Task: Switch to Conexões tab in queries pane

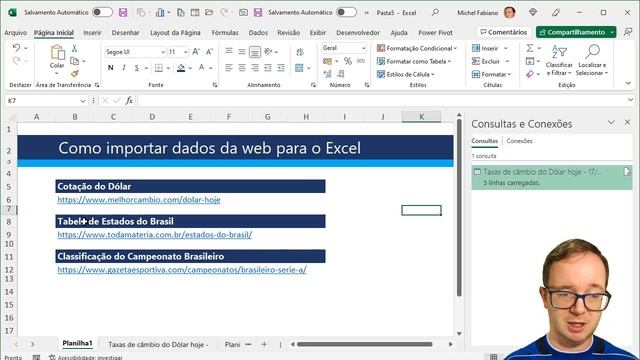Action: point(519,141)
